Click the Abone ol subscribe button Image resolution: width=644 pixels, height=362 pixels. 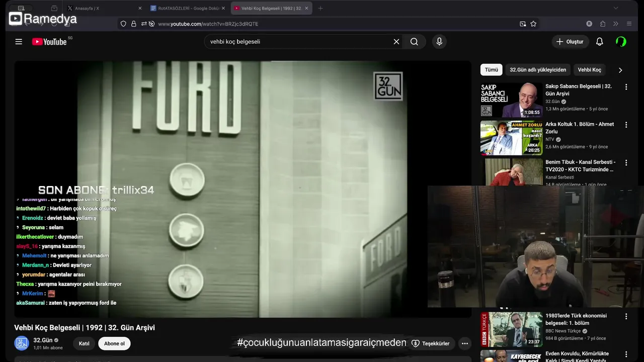pyautogui.click(x=114, y=343)
